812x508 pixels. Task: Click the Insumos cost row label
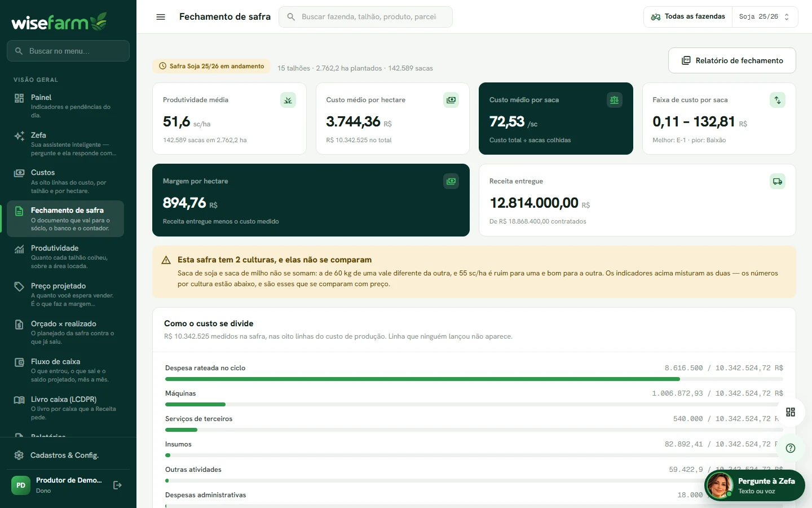pos(178,444)
